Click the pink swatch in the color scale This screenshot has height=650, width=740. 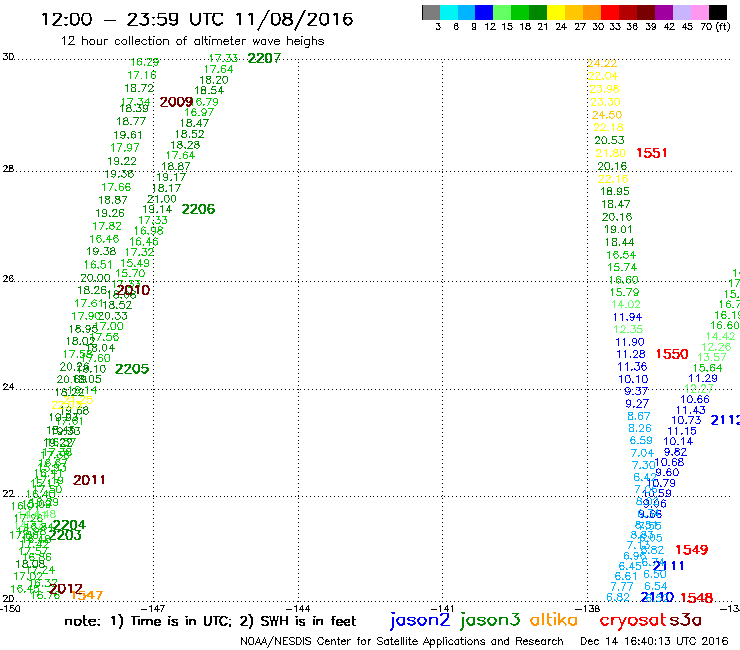pos(700,12)
